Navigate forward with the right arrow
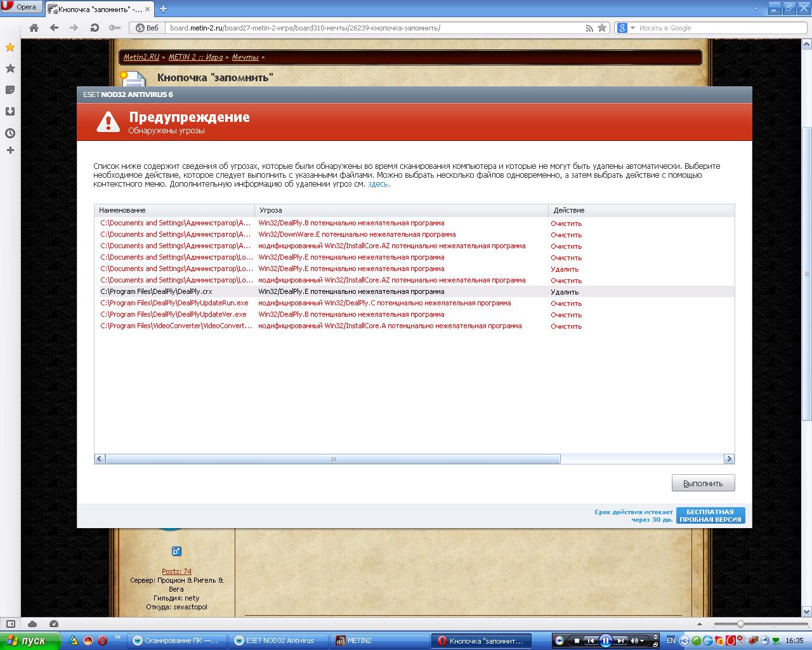The width and height of the screenshot is (812, 650). (74, 28)
